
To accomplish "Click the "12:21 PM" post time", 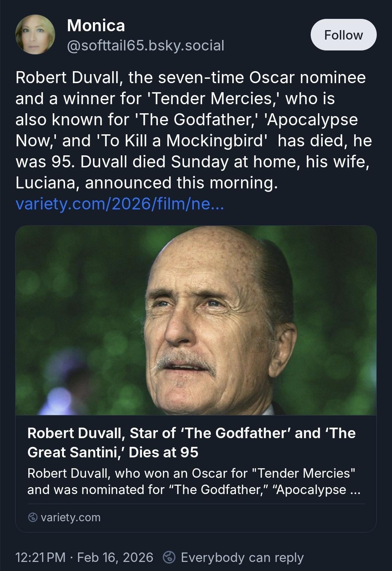I will 41,557.
